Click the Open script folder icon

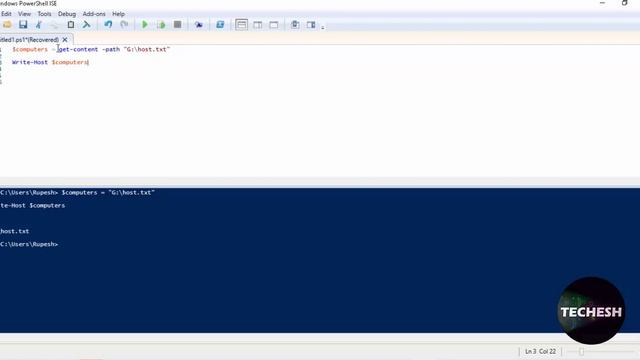(x=7, y=25)
